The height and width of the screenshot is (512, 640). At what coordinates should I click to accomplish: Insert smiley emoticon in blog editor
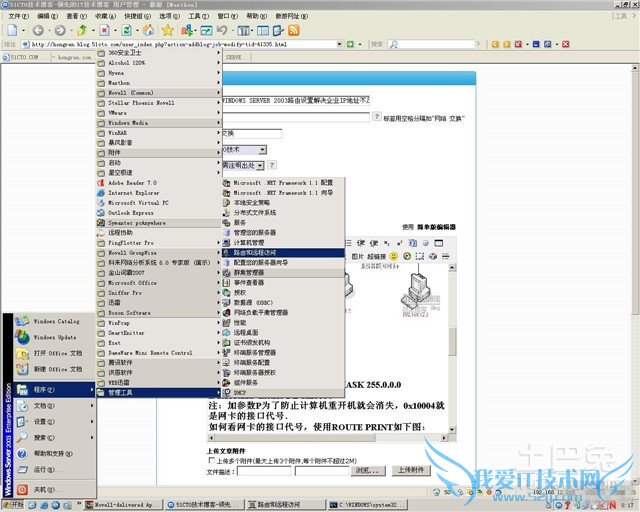393,256
